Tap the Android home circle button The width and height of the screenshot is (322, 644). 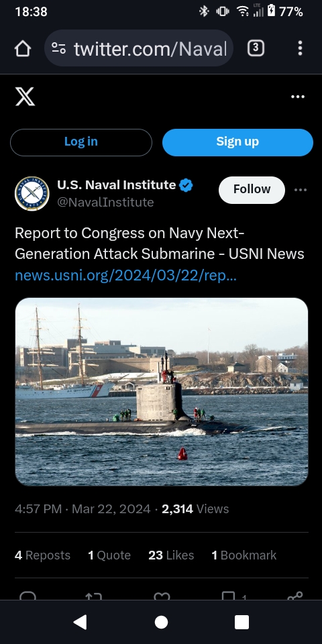tap(161, 622)
